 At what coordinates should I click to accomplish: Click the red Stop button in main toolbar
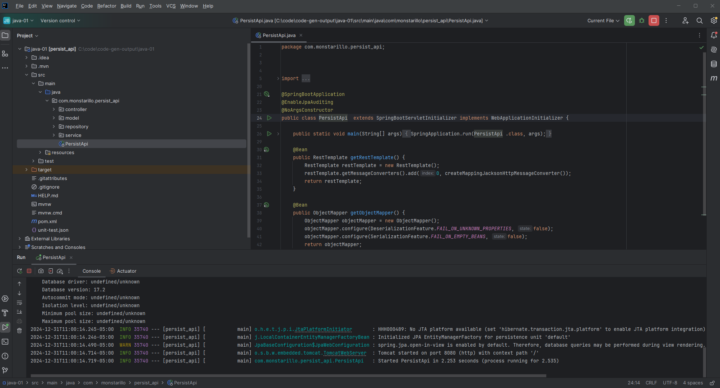coord(654,21)
